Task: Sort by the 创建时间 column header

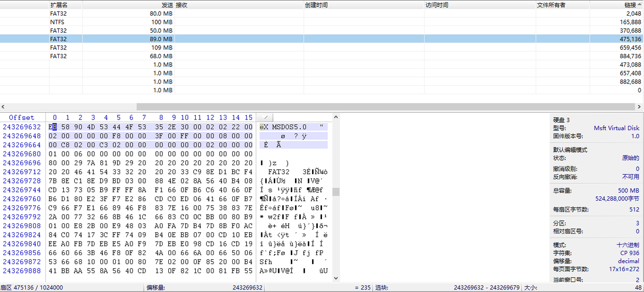Action: coord(316,5)
